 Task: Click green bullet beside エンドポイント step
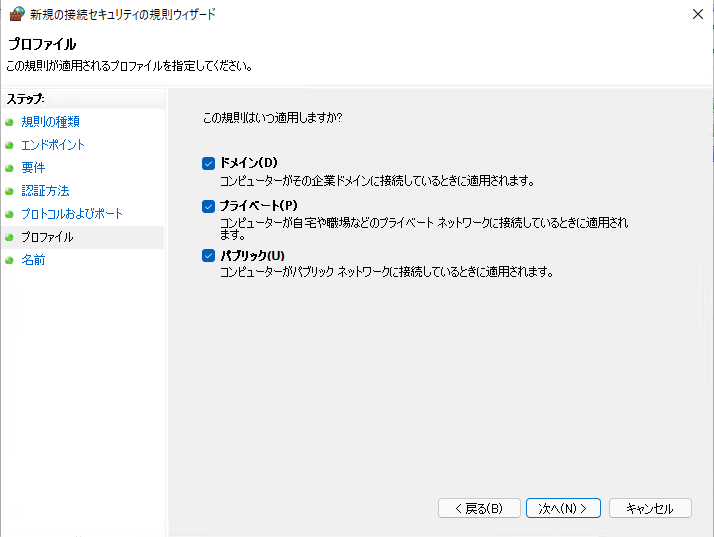[x=9, y=145]
